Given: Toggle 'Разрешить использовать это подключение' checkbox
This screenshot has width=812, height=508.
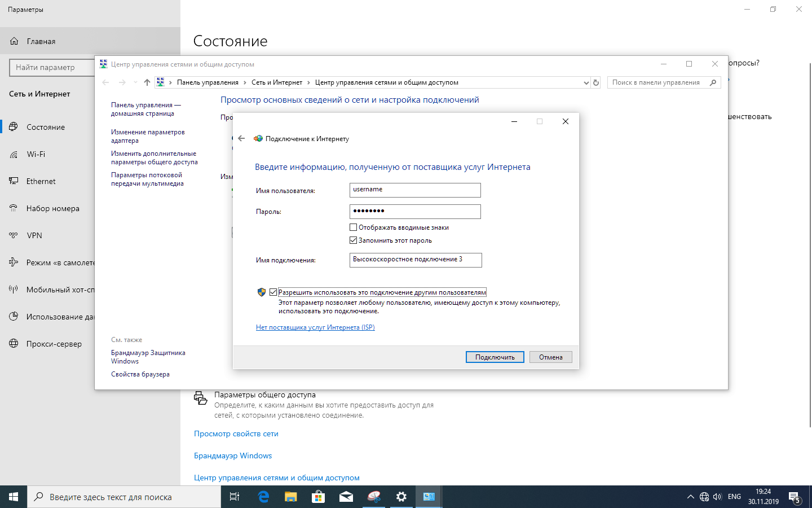Looking at the screenshot, I should [x=273, y=292].
